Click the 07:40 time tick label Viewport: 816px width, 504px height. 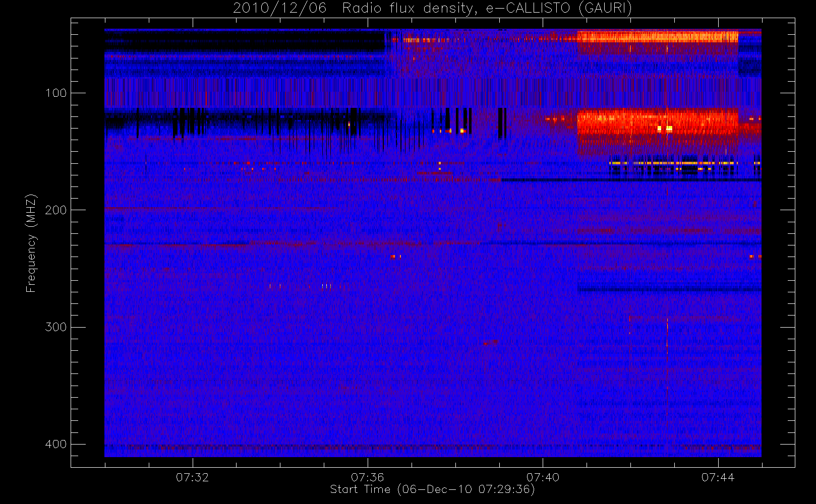click(x=543, y=477)
